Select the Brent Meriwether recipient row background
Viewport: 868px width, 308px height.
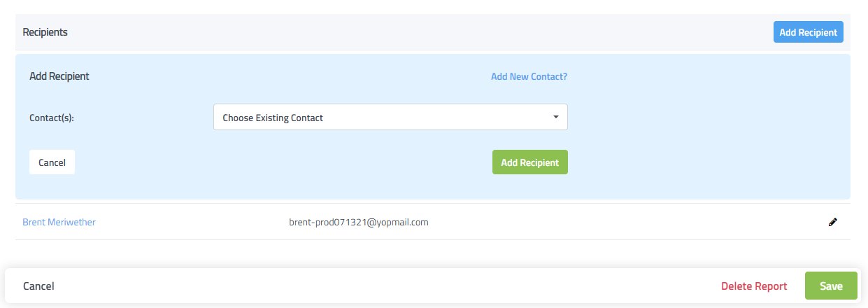595,222
